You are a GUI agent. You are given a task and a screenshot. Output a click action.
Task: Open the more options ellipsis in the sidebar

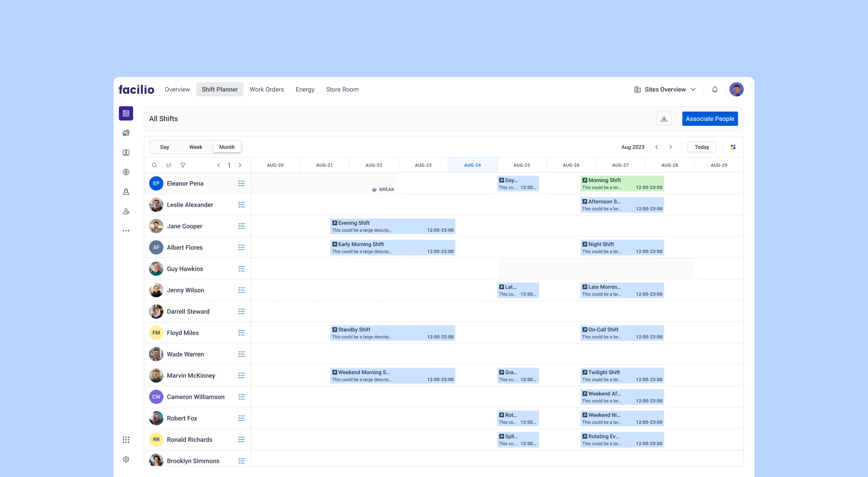click(126, 231)
